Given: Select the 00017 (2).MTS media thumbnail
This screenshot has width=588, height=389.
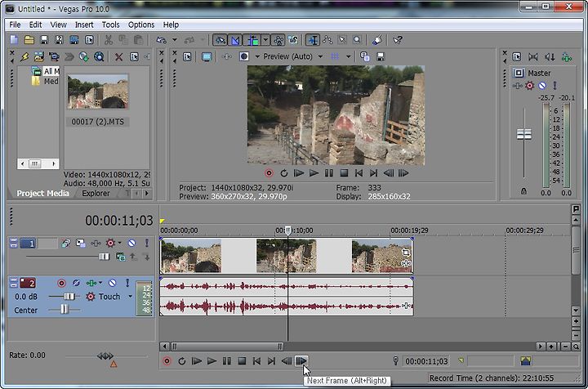Looking at the screenshot, I should (x=98, y=92).
